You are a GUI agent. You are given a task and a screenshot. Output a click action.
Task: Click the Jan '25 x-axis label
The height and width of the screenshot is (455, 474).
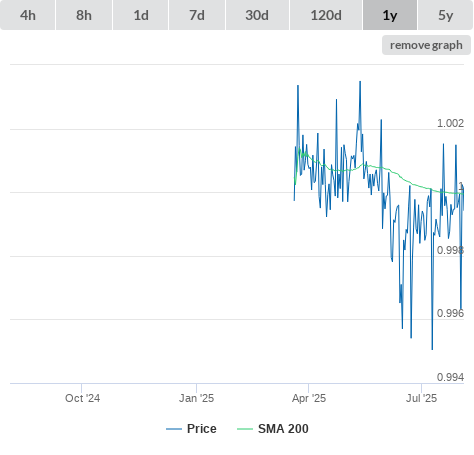196,398
